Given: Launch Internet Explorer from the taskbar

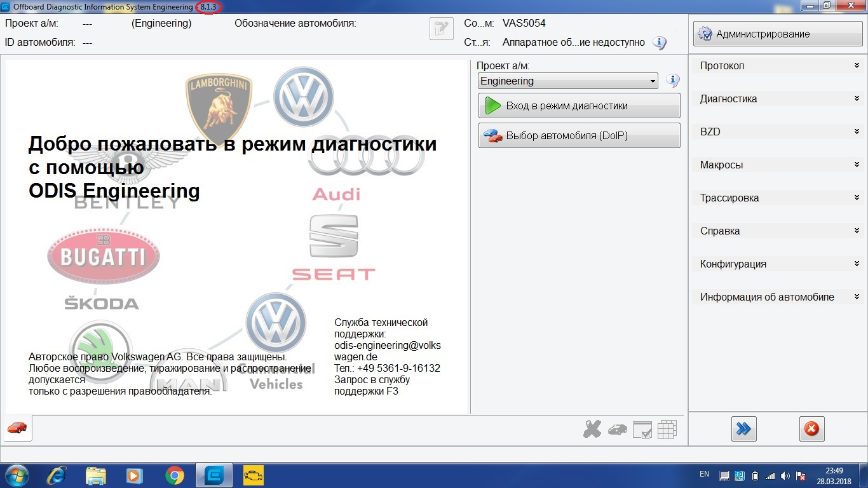Looking at the screenshot, I should [x=58, y=475].
